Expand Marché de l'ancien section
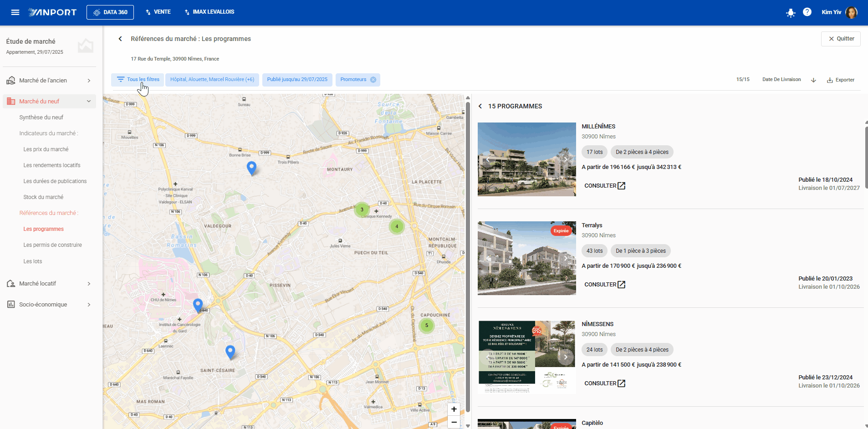Screen dimensions: 868x429 tap(89, 81)
